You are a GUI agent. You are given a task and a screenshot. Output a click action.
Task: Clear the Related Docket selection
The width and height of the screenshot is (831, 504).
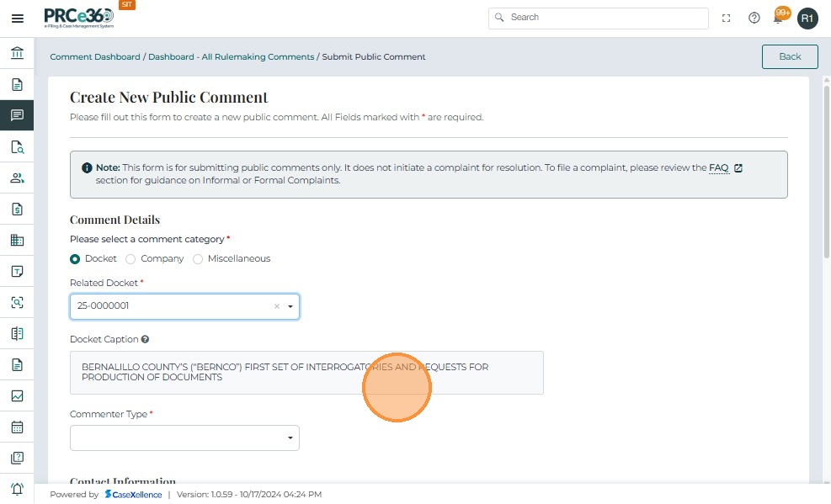[276, 306]
